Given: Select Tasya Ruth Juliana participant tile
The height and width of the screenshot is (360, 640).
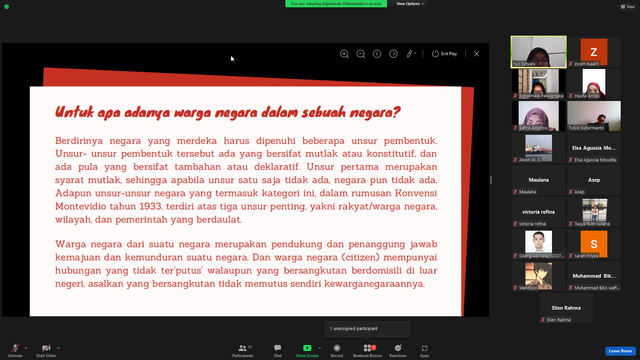Looking at the screenshot, I should tap(594, 212).
